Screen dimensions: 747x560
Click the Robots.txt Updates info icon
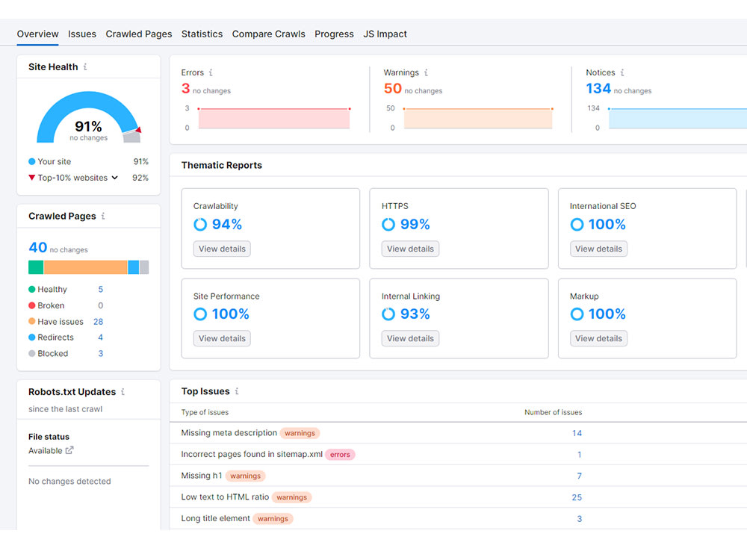point(123,391)
